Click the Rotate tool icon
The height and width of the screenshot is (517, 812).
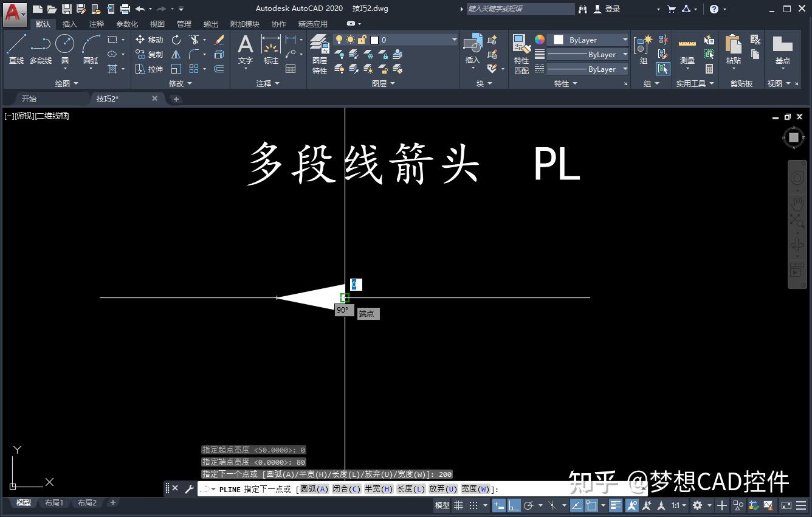click(x=176, y=40)
